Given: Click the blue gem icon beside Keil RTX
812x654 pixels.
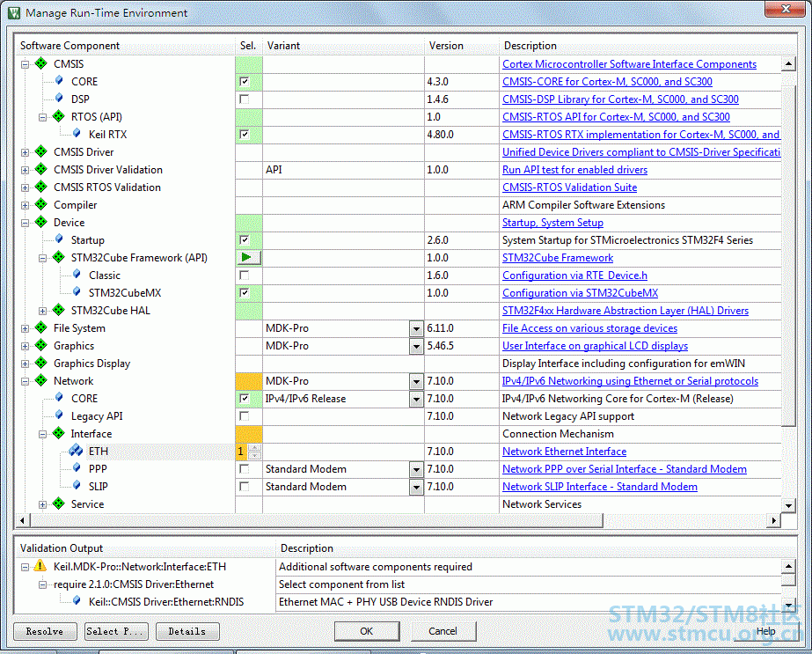Looking at the screenshot, I should click(77, 134).
